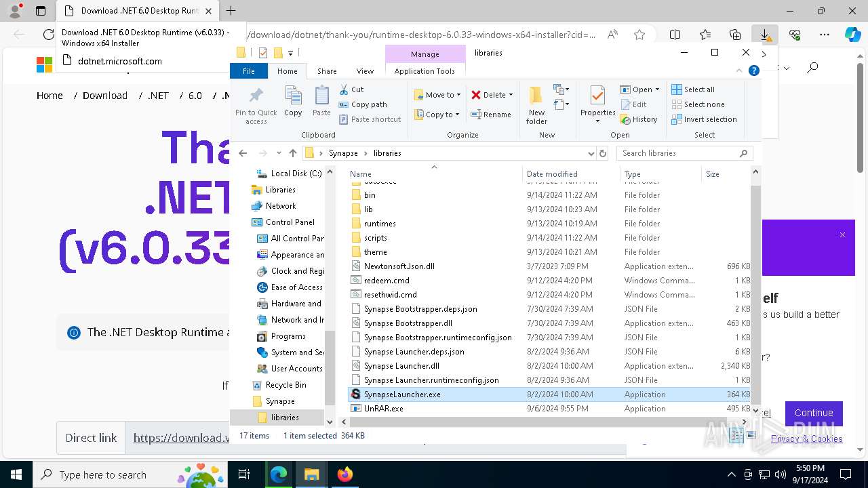The height and width of the screenshot is (488, 868).
Task: Click Synapse in address breadcrumb
Action: pyautogui.click(x=343, y=153)
